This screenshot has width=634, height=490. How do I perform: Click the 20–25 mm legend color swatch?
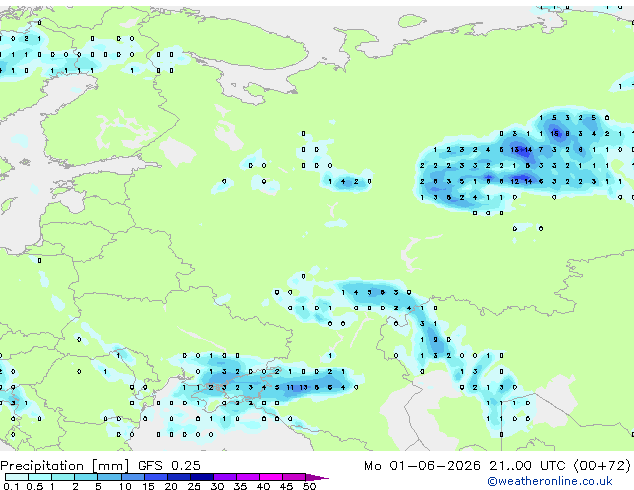pyautogui.click(x=179, y=477)
